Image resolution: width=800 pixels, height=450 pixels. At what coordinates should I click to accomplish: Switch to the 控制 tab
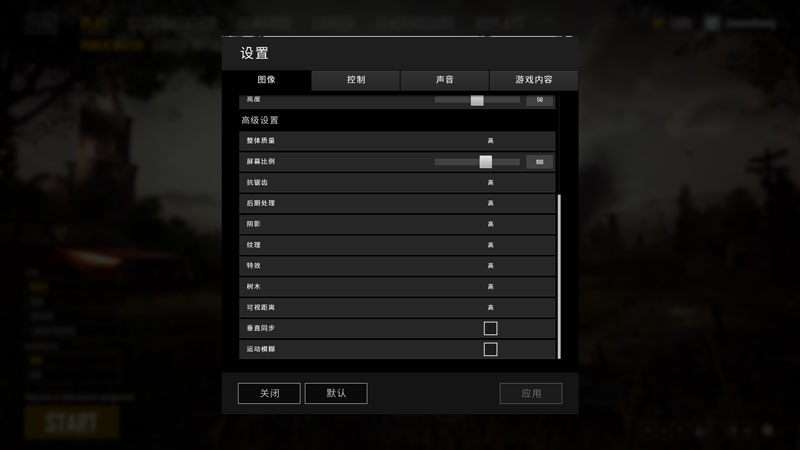[x=356, y=80]
